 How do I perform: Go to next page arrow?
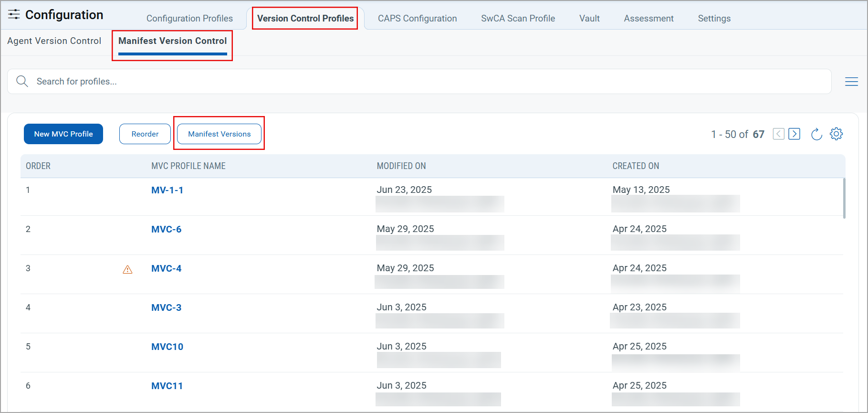795,134
